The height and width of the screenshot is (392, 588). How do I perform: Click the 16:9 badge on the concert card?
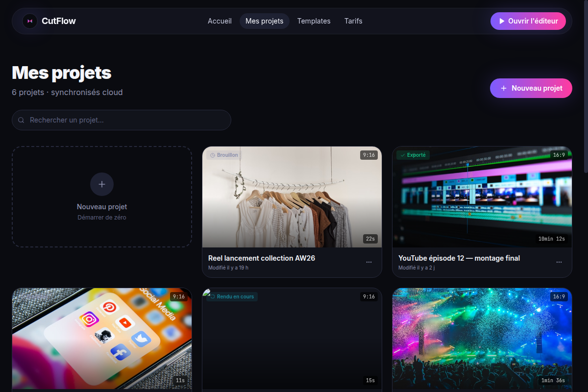click(559, 296)
